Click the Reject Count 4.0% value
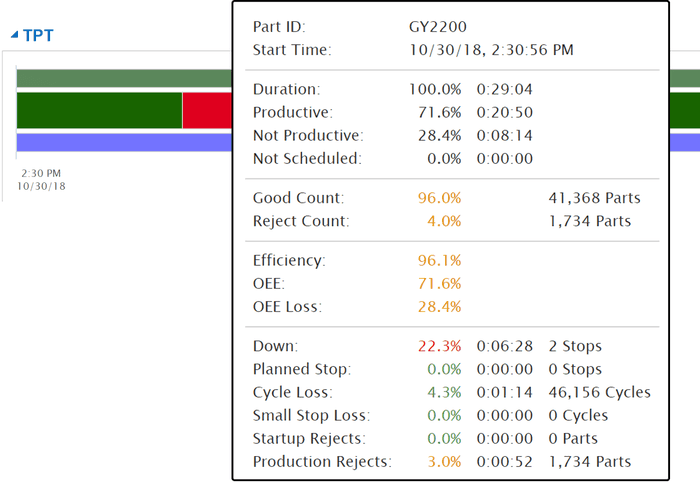The height and width of the screenshot is (483, 700). [x=444, y=221]
